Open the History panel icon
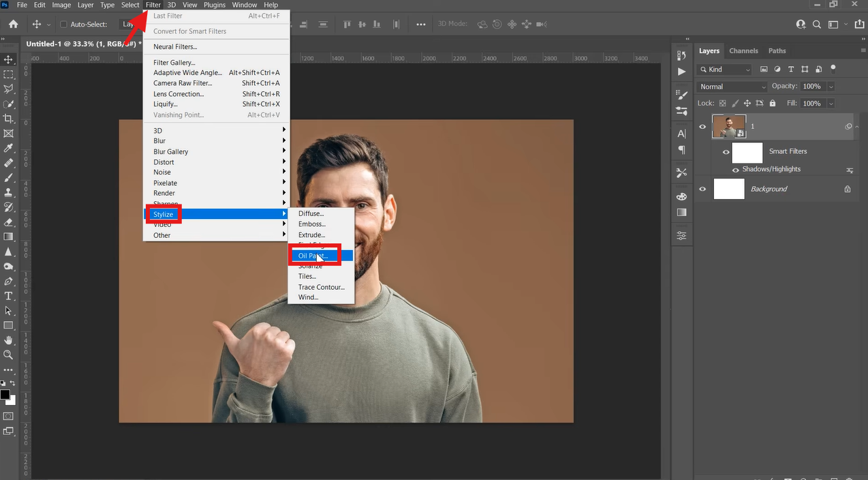 681,56
